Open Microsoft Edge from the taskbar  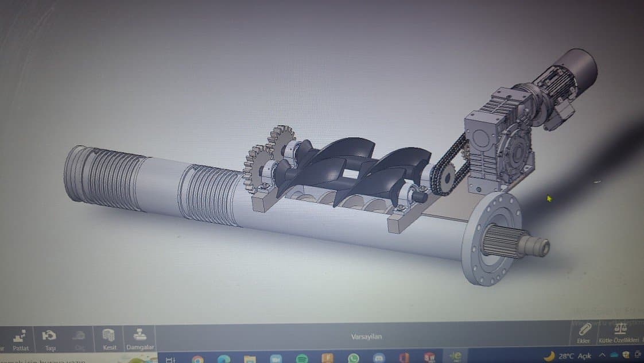[x=224, y=360]
